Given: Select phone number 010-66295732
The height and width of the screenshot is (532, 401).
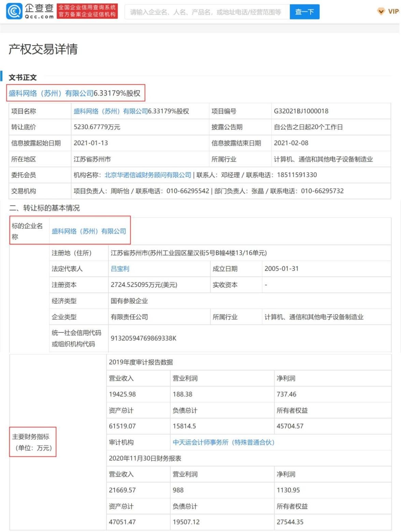Looking at the screenshot, I should [322, 191].
